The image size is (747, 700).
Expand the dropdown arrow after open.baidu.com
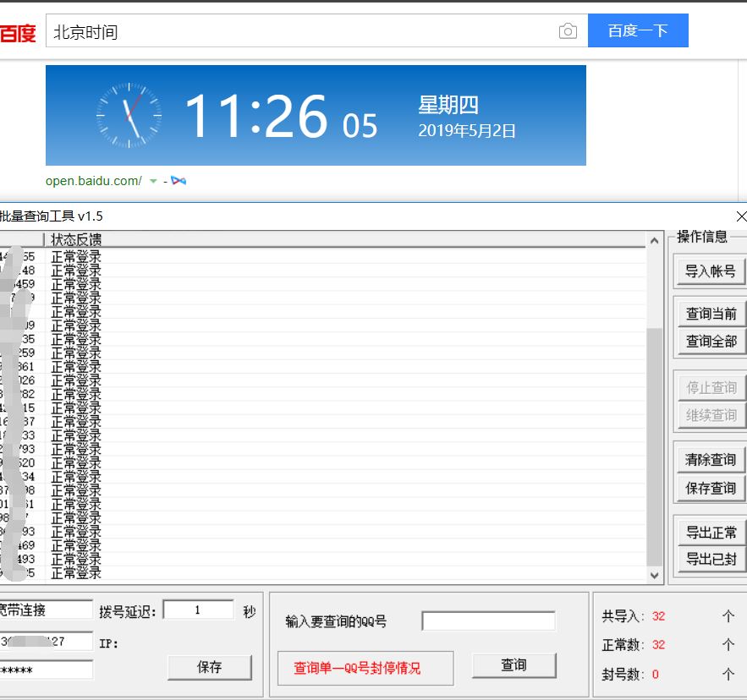point(153,182)
